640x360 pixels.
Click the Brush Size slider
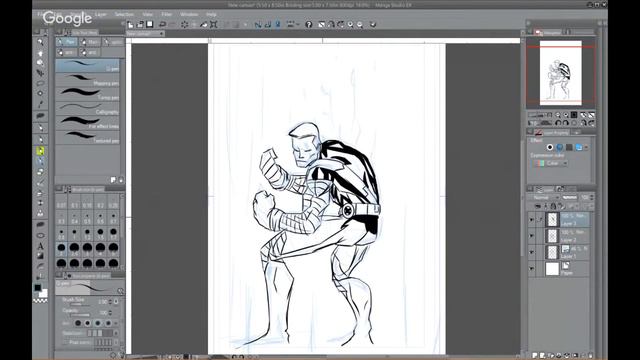pos(80,304)
